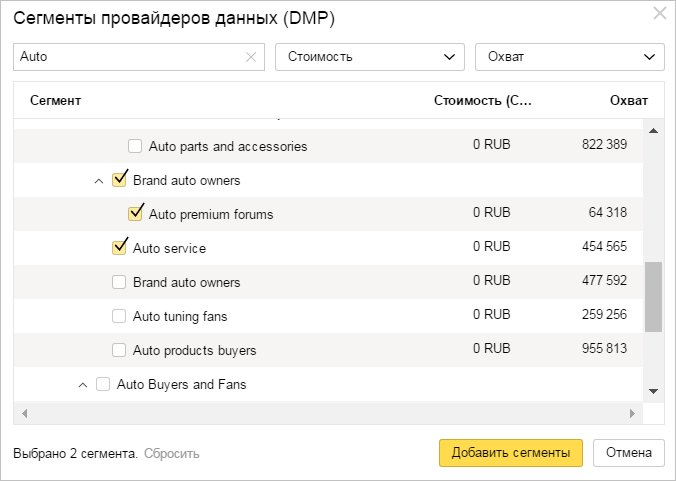Screen dimensions: 676x481
Task: Tick the Auto products buyers checkbox
Action: point(120,350)
